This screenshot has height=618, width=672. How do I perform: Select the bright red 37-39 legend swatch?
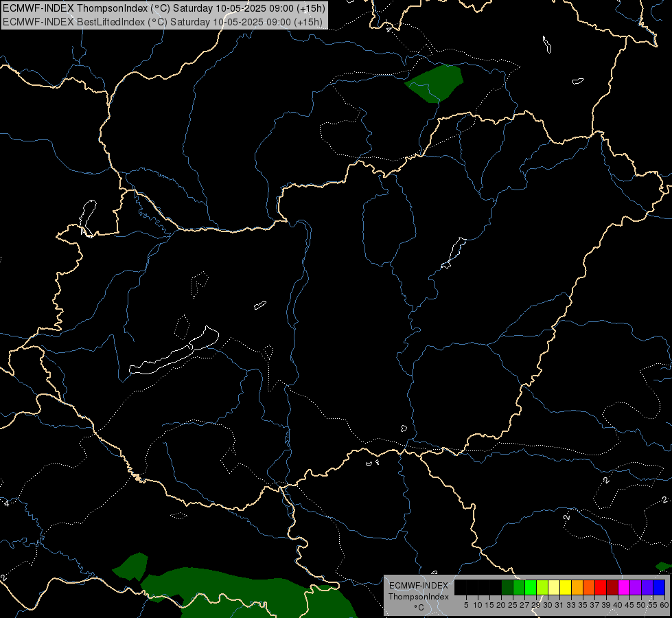pyautogui.click(x=601, y=587)
